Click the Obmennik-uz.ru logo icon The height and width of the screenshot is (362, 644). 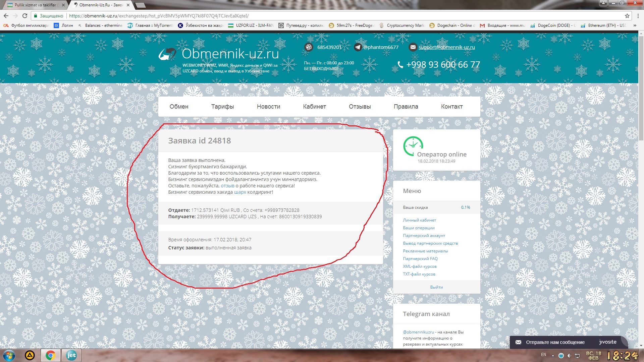(x=167, y=54)
